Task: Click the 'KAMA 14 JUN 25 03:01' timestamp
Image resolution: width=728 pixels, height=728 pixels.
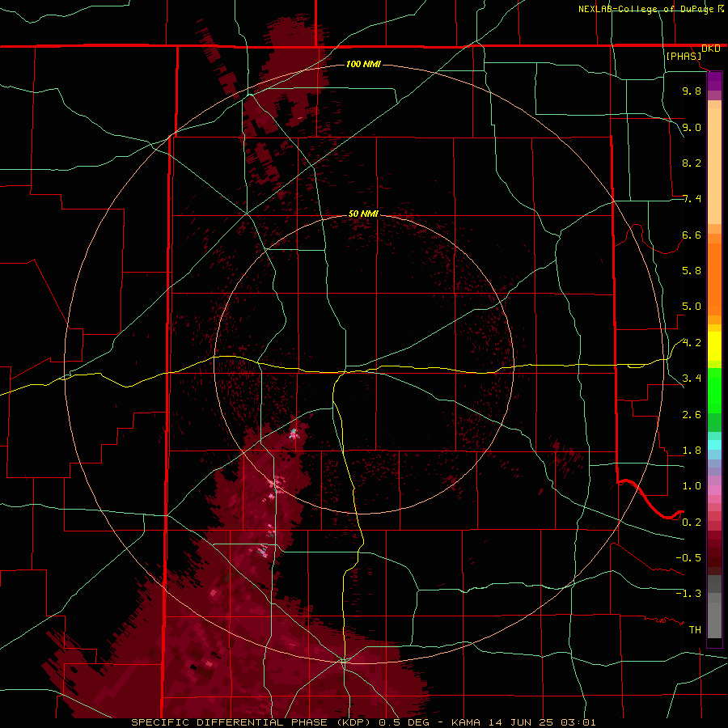Action: pyautogui.click(x=523, y=722)
